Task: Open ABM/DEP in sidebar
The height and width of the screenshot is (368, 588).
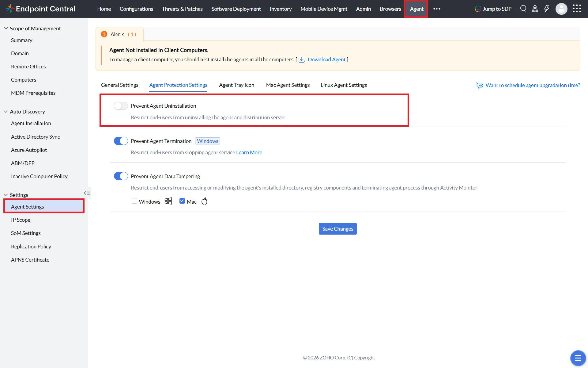Action: point(23,163)
